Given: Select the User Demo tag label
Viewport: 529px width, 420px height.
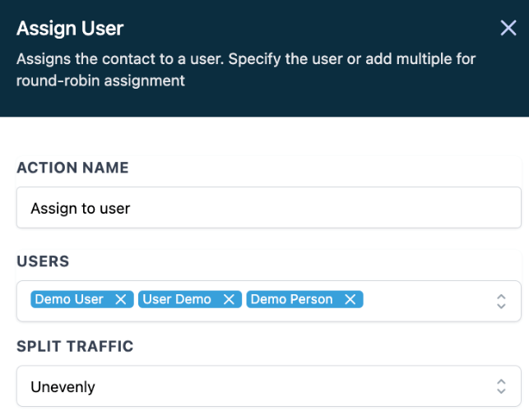Looking at the screenshot, I should pyautogui.click(x=177, y=299).
